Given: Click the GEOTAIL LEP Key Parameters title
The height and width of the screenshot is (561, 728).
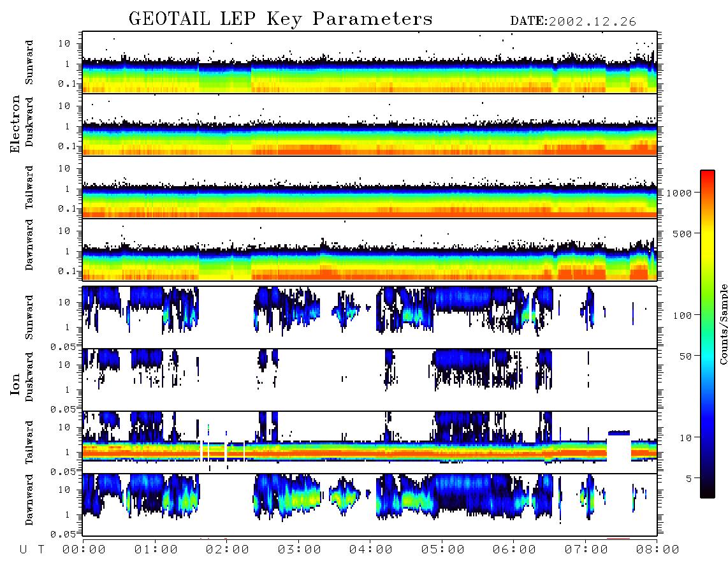Looking at the screenshot, I should [x=280, y=18].
